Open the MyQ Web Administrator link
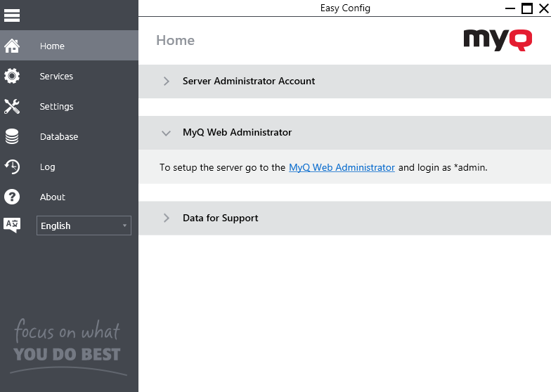Screen dimensions: 551x392 pyautogui.click(x=342, y=167)
